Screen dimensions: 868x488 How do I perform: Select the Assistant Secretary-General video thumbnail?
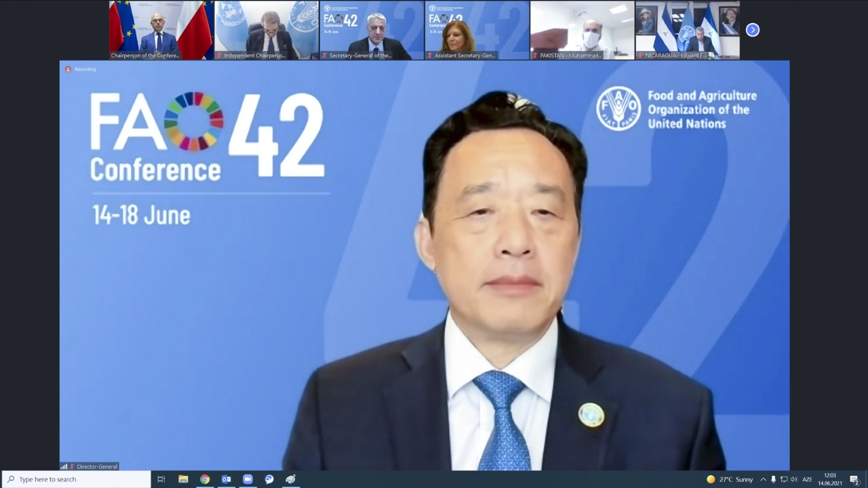pyautogui.click(x=477, y=30)
